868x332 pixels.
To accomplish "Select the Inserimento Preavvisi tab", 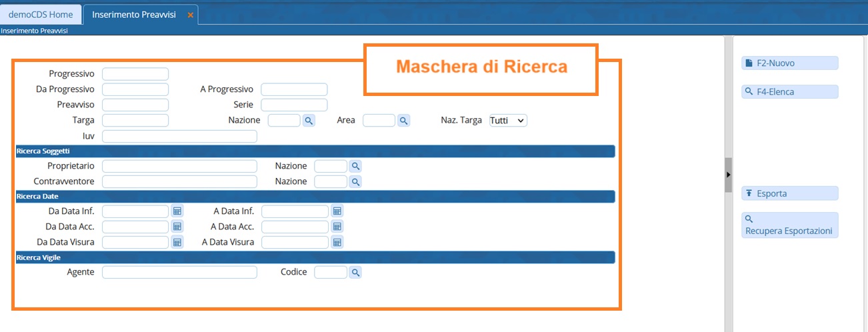I will pyautogui.click(x=134, y=15).
